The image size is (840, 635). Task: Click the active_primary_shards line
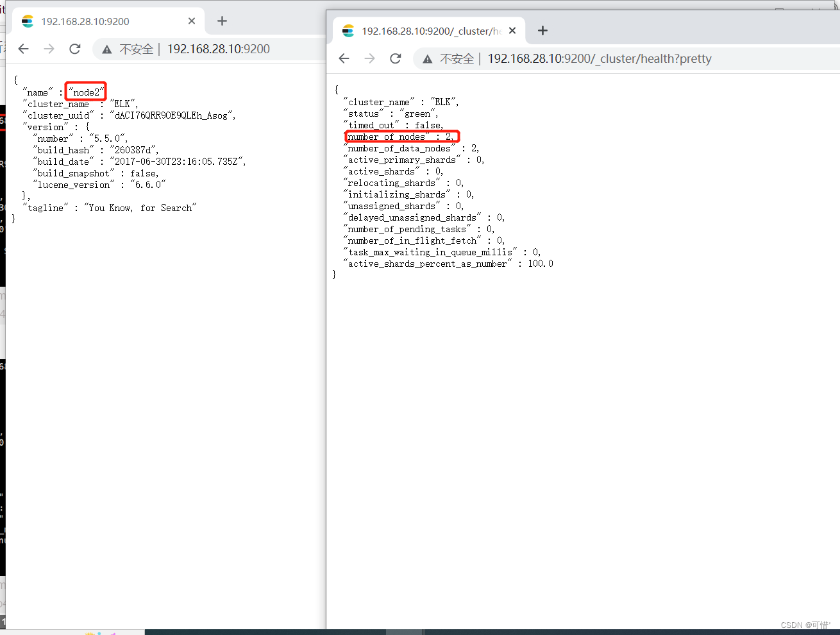pos(414,160)
